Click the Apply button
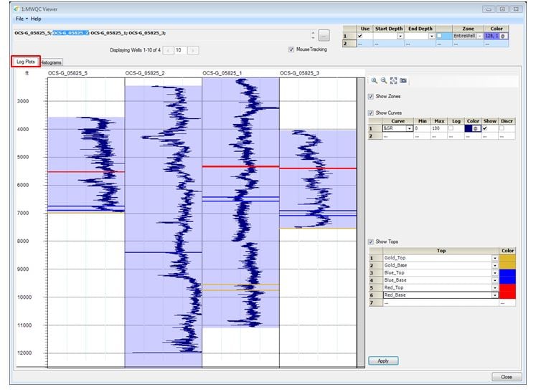Viewport: 536px width, 392px height. point(383,361)
